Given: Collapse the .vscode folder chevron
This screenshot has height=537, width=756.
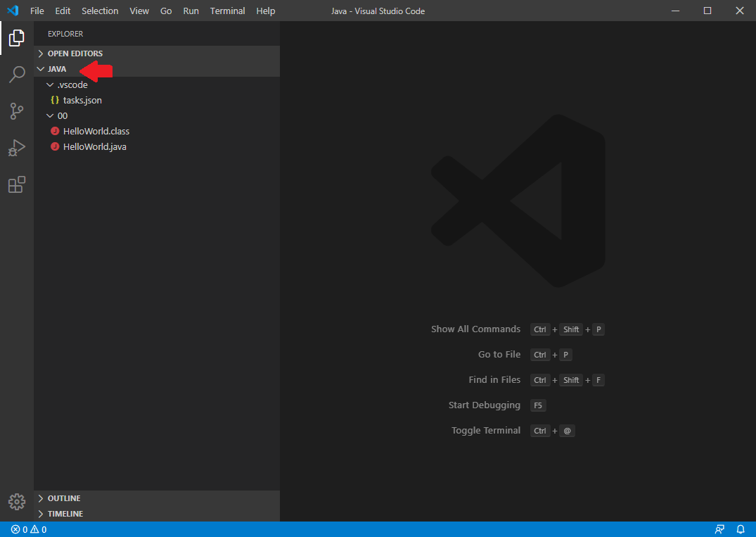Looking at the screenshot, I should 50,85.
